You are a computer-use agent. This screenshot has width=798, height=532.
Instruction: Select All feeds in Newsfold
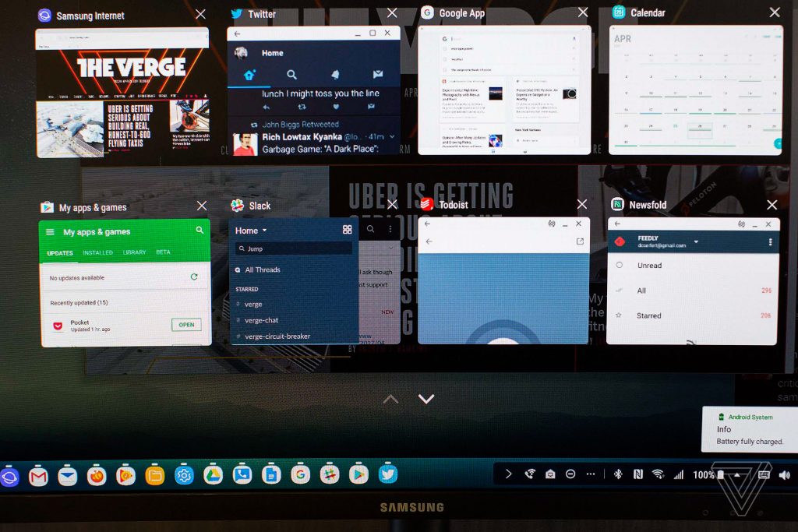(x=693, y=291)
